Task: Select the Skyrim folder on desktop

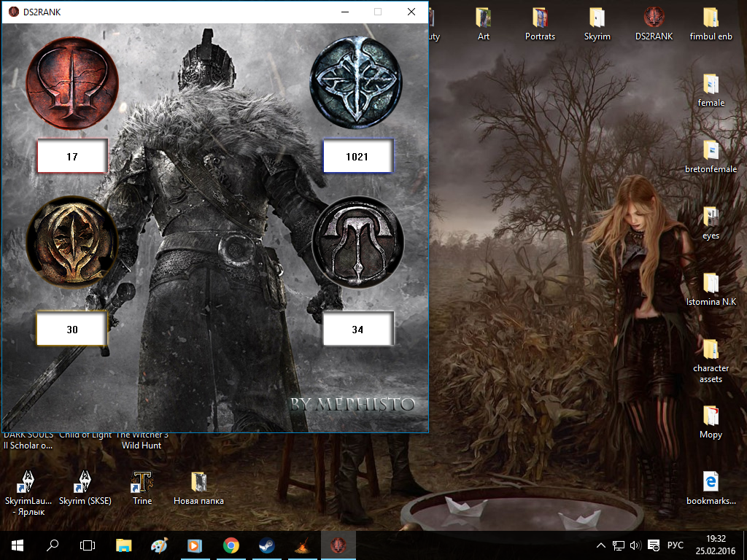Action: click(597, 23)
